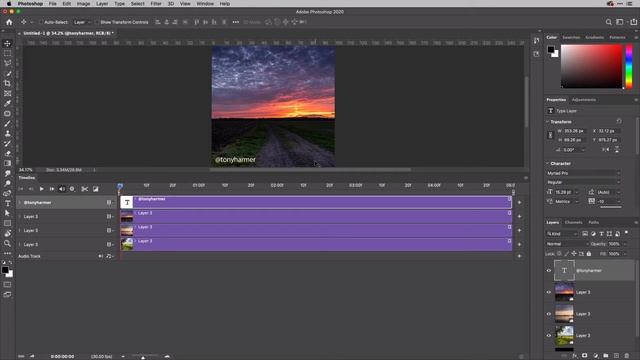Mute the Audio Track
Image resolution: width=640 pixels, height=360 pixels.
[x=100, y=256]
